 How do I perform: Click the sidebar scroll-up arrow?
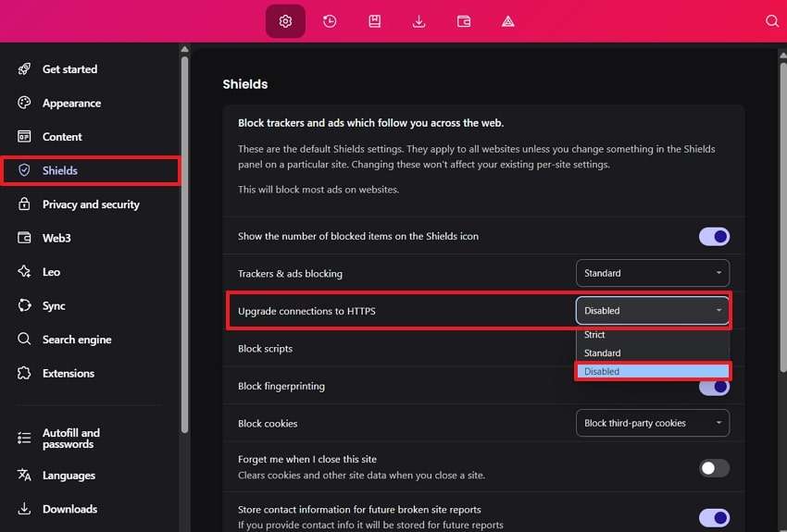click(x=184, y=49)
